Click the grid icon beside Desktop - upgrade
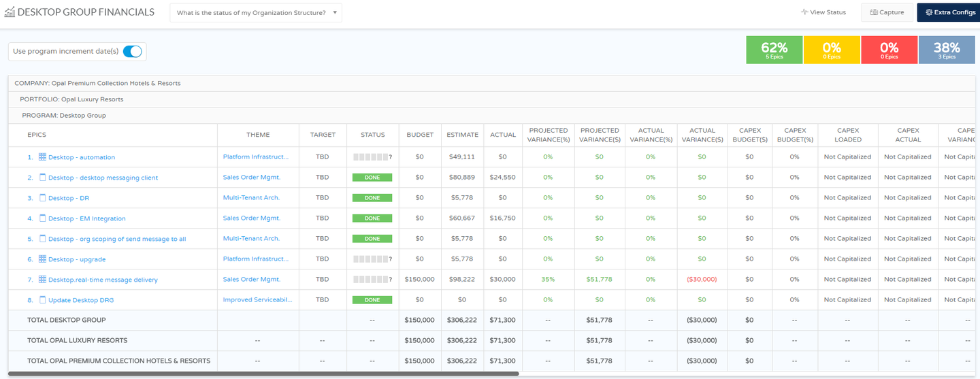 click(42, 259)
